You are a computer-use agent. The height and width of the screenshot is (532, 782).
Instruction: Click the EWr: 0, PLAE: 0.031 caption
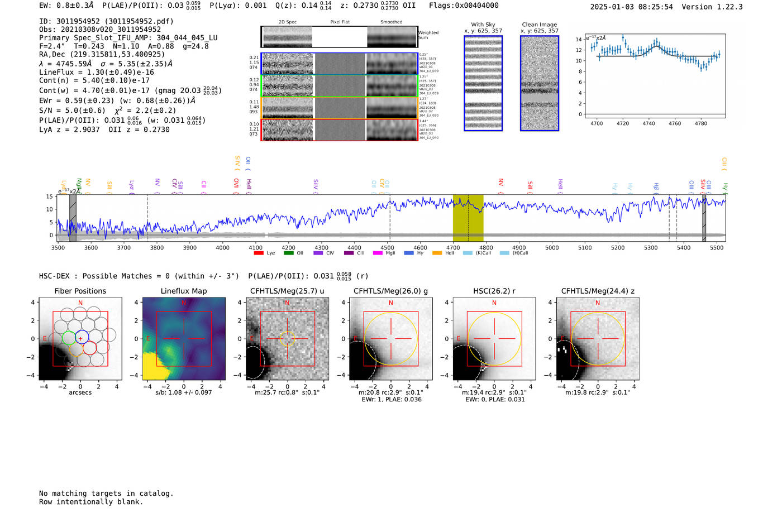tap(495, 399)
